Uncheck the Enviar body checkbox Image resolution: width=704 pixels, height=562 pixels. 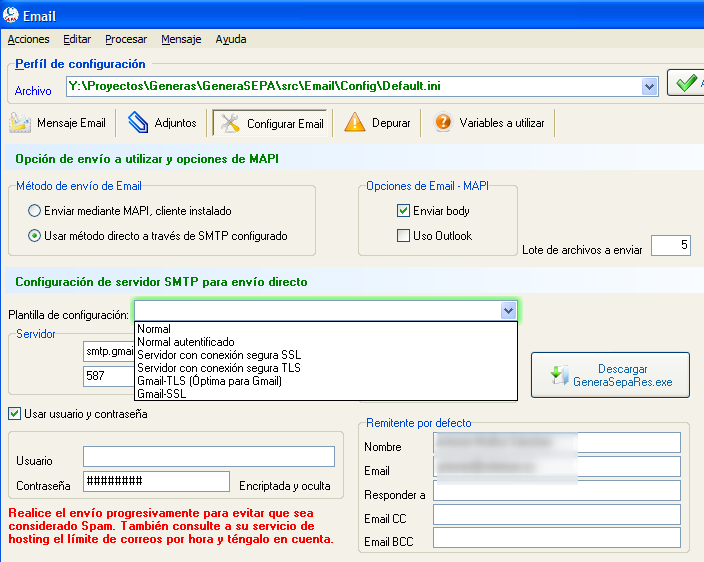(x=403, y=211)
